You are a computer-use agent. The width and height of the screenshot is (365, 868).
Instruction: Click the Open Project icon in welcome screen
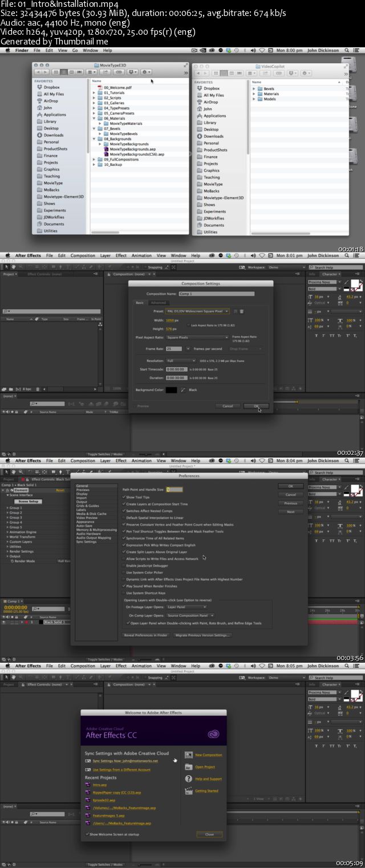tap(189, 767)
